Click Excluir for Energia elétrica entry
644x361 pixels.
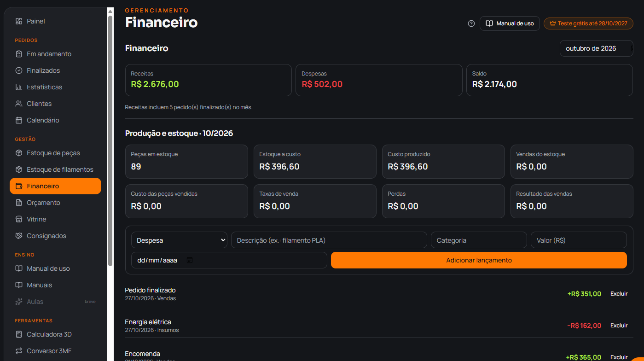pos(619,326)
